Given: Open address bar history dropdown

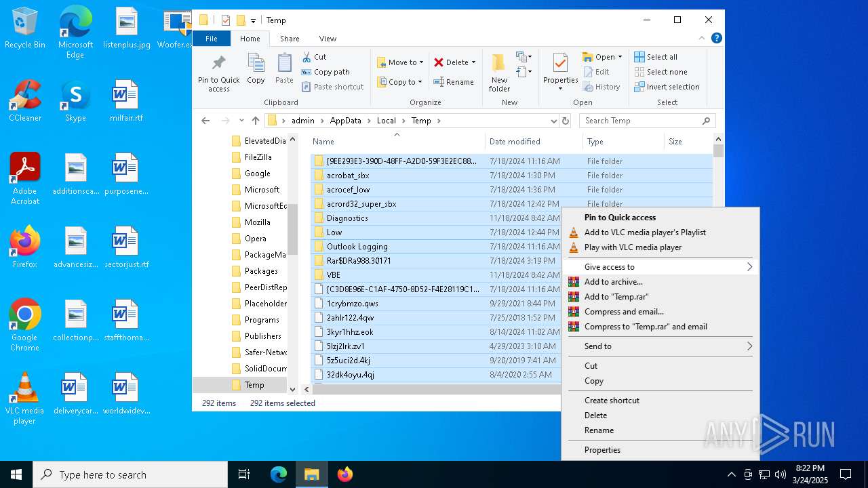Looking at the screenshot, I should 554,121.
